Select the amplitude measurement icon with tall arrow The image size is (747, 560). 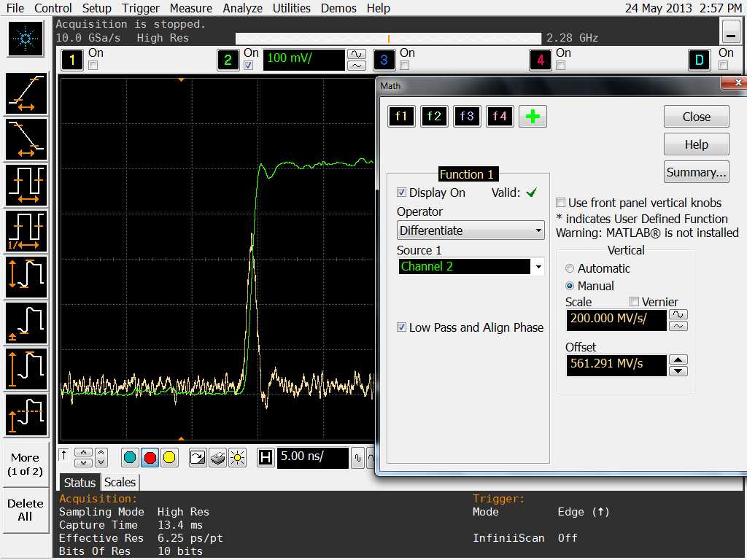[x=26, y=369]
